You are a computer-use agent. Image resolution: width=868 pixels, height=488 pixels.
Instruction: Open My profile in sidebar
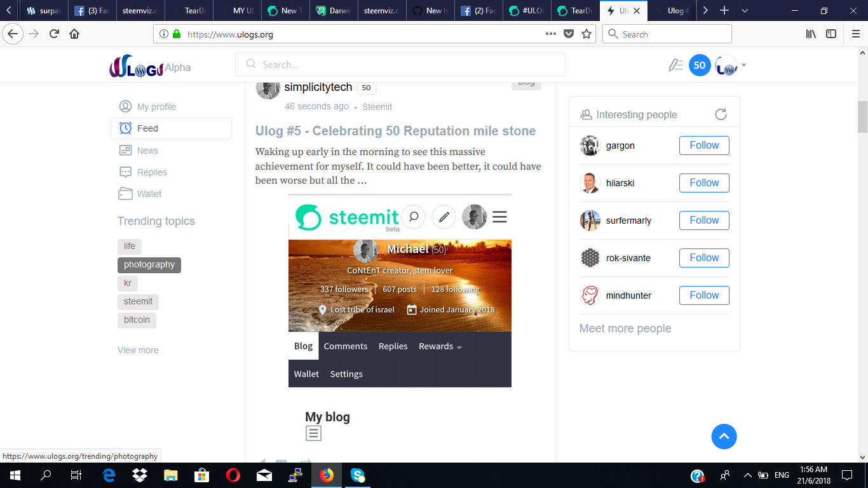tap(156, 107)
